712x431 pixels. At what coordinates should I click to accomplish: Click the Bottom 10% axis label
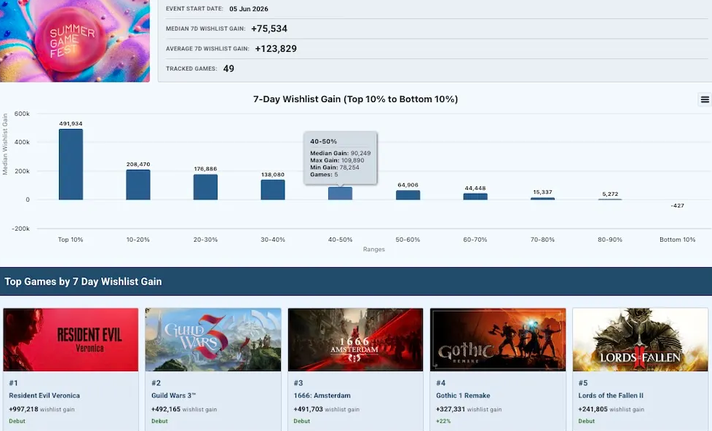[677, 239]
